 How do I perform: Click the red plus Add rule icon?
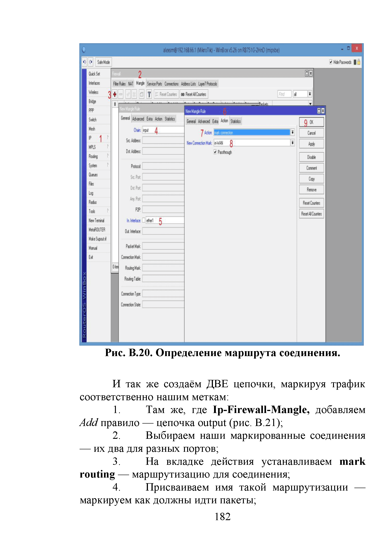tap(115, 94)
